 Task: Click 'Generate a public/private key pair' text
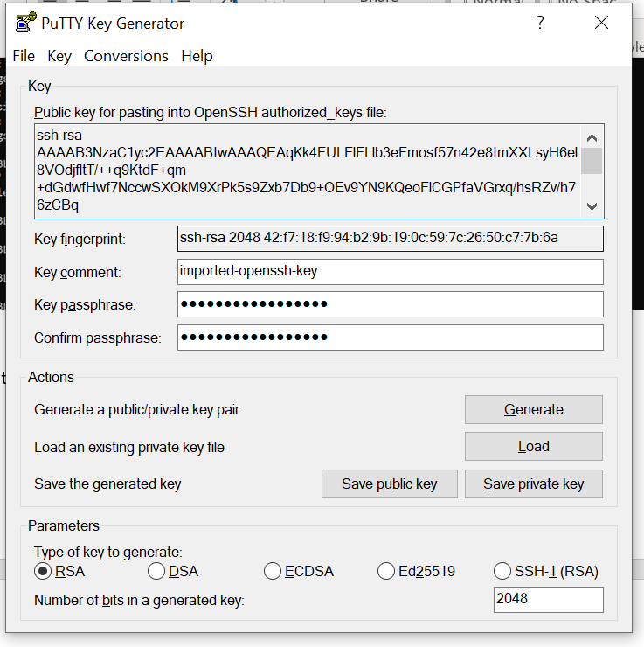[137, 410]
